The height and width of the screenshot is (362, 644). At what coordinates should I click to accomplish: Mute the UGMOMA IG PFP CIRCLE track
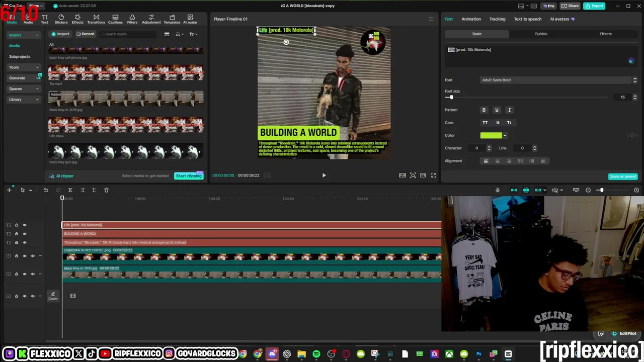pos(33,256)
